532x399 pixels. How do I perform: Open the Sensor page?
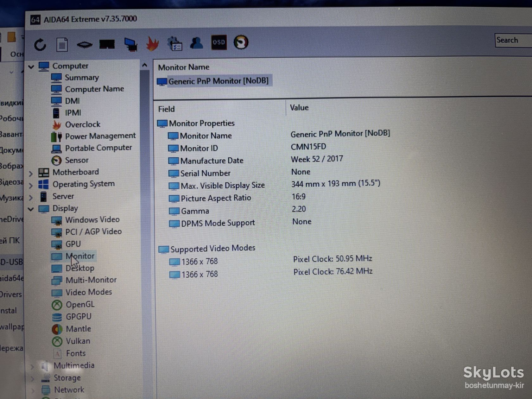tap(70, 160)
